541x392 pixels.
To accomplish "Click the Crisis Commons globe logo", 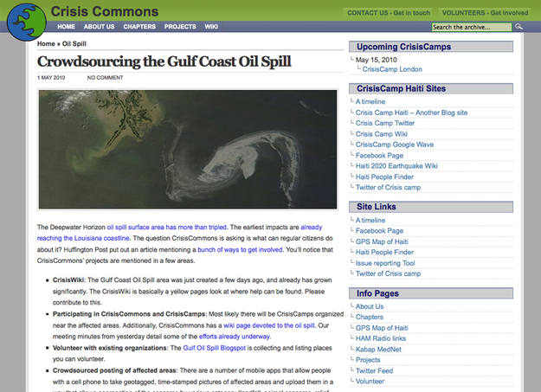I will 27,22.
